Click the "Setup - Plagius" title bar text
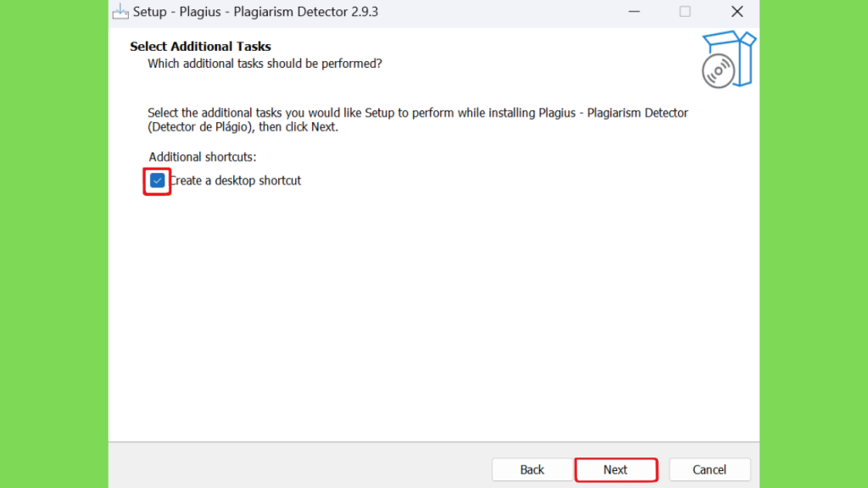Image resolution: width=868 pixels, height=488 pixels. (255, 12)
